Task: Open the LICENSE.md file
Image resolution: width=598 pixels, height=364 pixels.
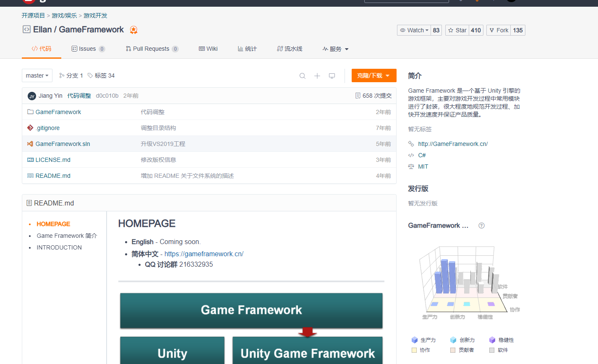Action: click(53, 160)
